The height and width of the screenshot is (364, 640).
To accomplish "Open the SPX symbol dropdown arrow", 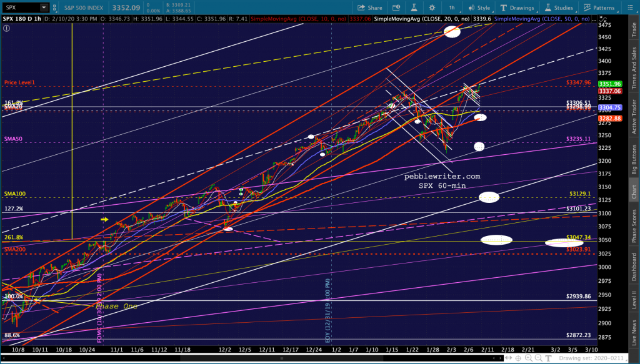I will [44, 7].
